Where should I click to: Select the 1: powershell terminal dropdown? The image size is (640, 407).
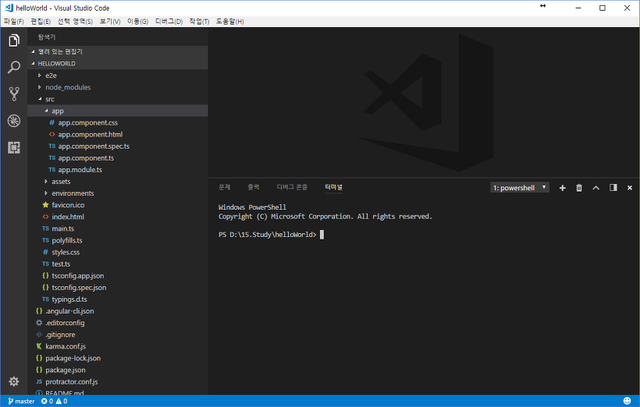[520, 188]
